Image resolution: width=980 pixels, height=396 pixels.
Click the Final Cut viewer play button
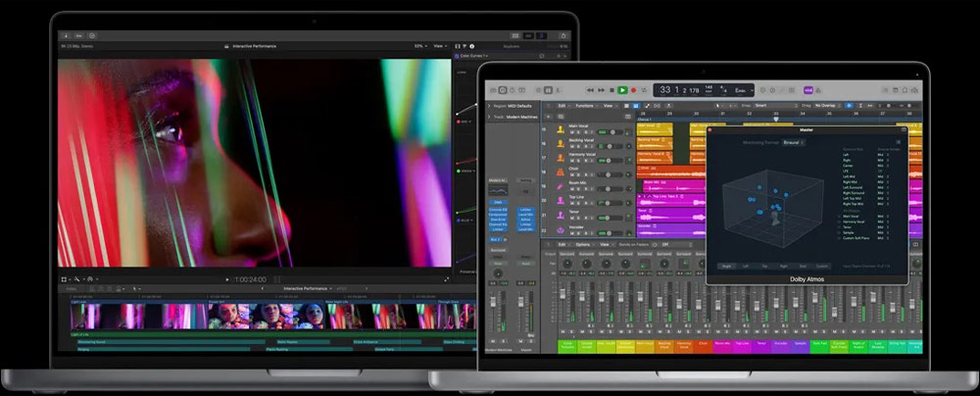point(227,279)
